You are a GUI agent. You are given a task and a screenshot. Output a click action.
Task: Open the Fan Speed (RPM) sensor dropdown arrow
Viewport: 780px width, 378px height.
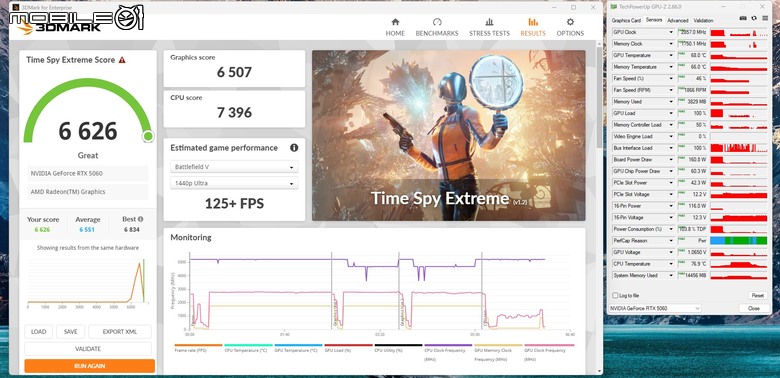coord(671,90)
